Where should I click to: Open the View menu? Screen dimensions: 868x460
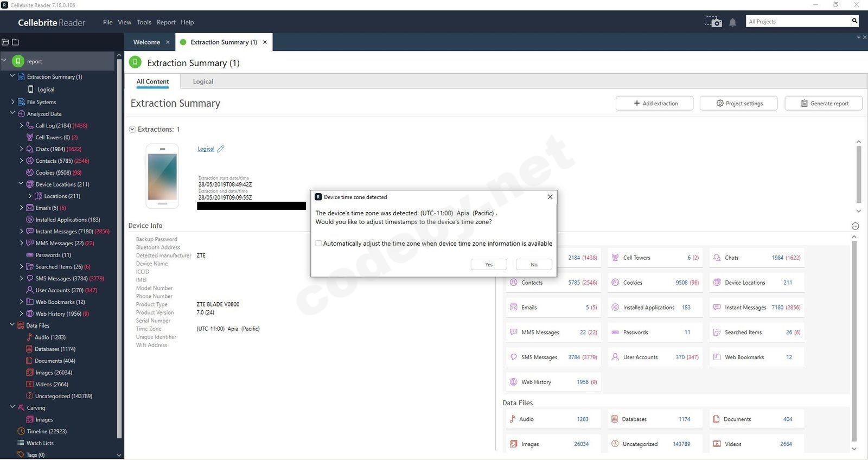pyautogui.click(x=125, y=22)
